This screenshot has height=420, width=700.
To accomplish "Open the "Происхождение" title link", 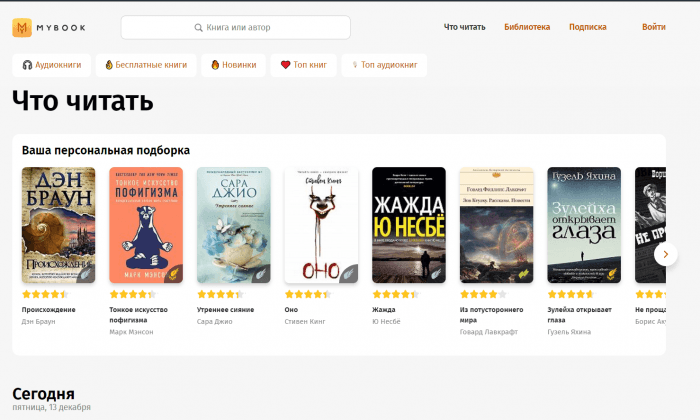I will [49, 310].
